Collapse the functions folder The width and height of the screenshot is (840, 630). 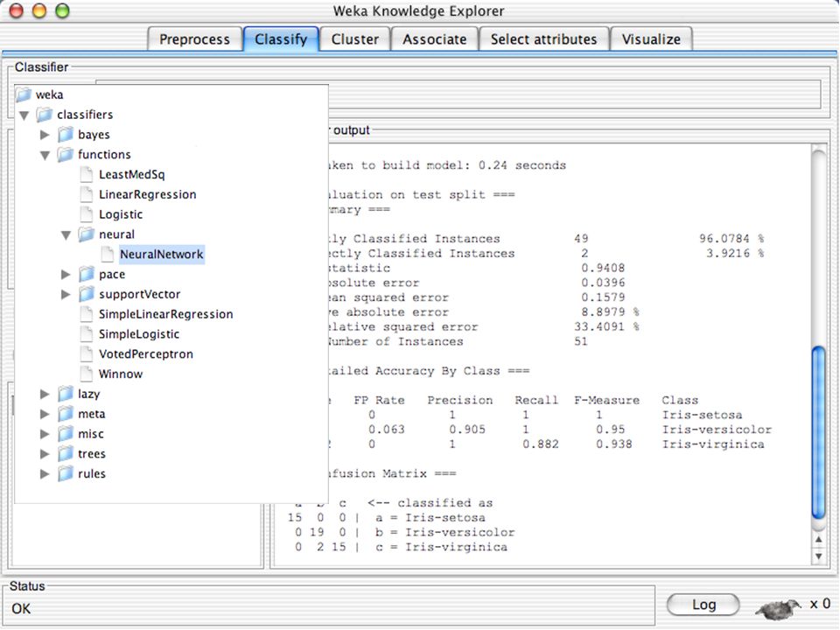[x=45, y=156]
